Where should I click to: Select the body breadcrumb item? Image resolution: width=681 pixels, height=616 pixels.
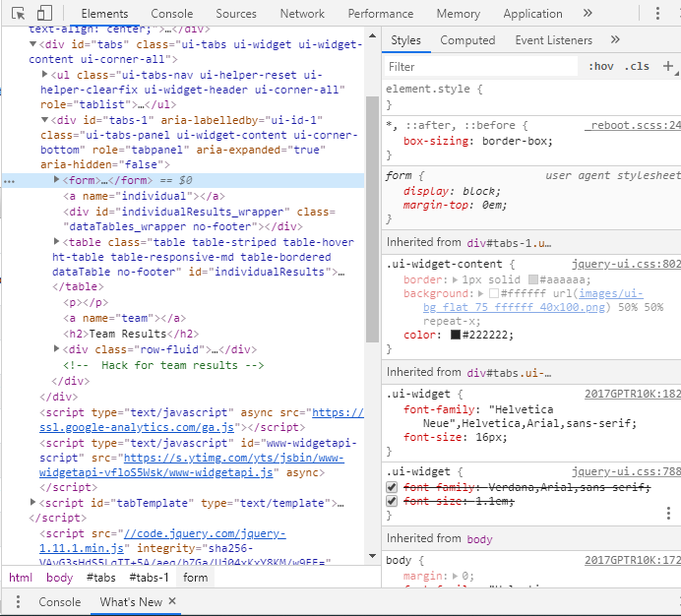tap(59, 578)
